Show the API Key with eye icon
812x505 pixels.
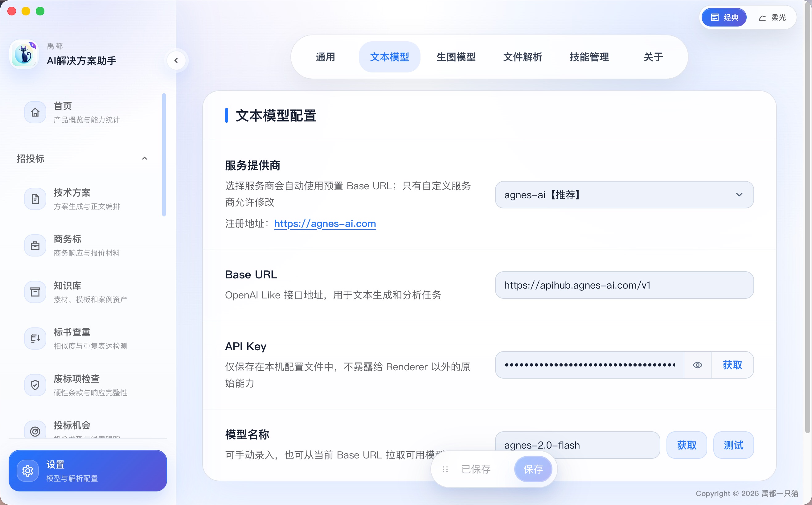(x=697, y=365)
